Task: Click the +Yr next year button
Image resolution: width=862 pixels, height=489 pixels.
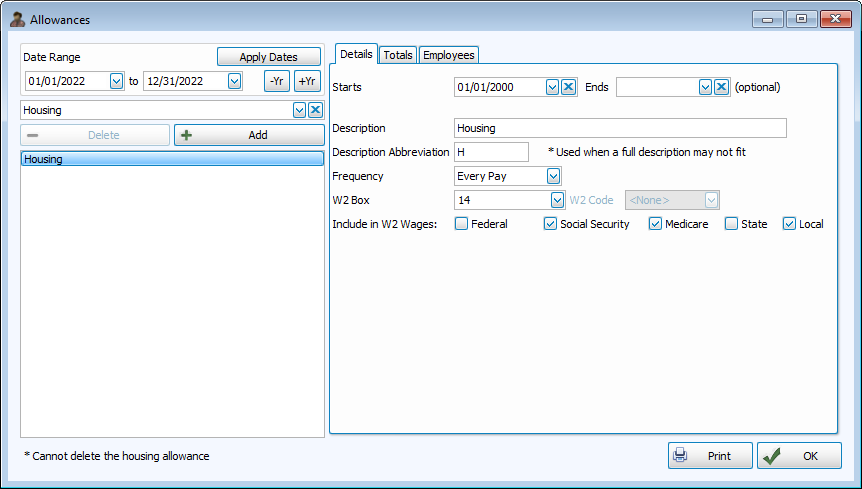Action: click(307, 81)
